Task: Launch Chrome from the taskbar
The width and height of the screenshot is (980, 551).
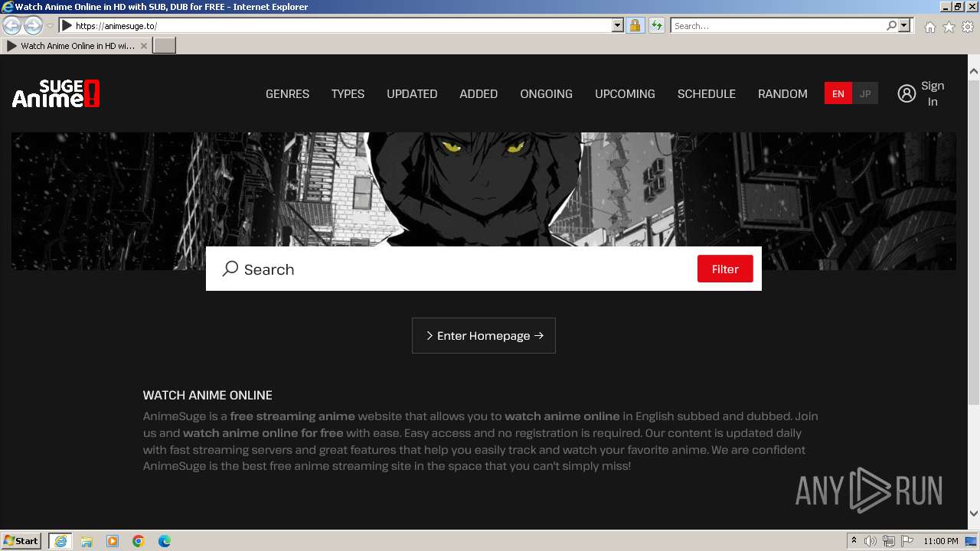Action: [x=139, y=540]
